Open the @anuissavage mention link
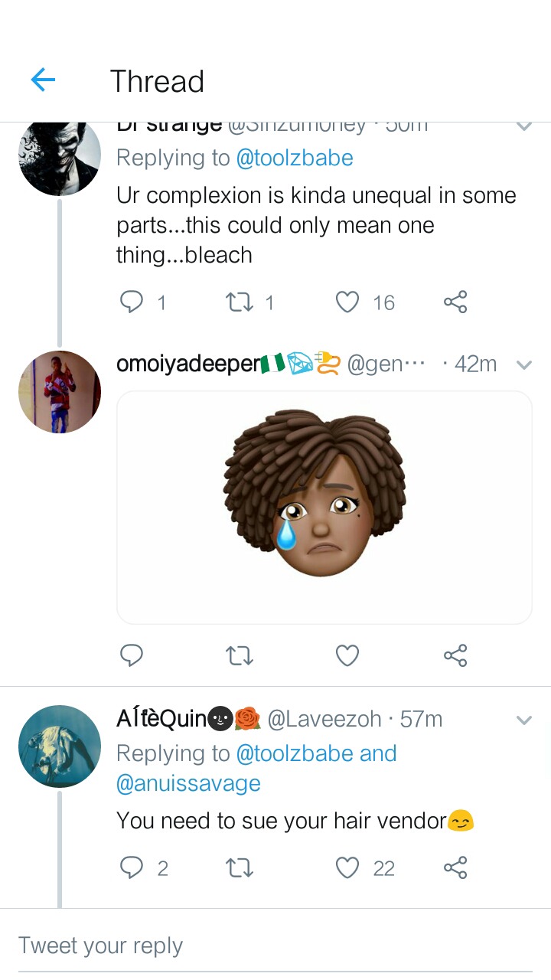 click(x=188, y=783)
